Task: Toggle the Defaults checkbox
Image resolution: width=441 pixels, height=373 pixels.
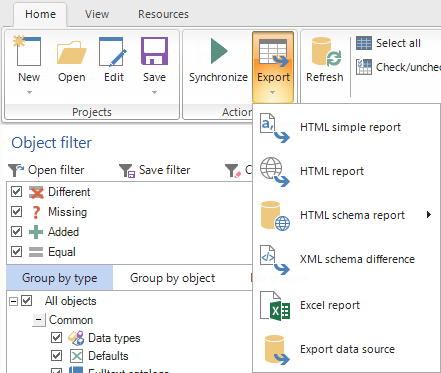Action: [56, 356]
